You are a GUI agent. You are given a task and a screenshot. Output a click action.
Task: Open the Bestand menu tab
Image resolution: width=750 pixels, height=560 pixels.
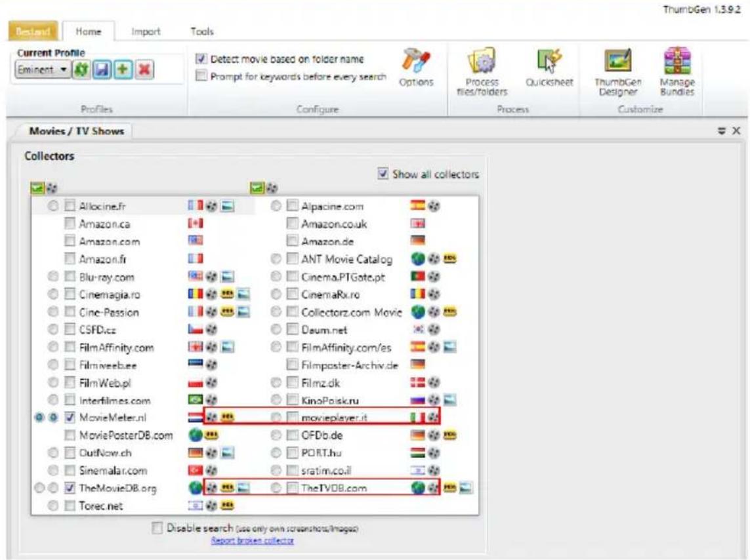(33, 31)
